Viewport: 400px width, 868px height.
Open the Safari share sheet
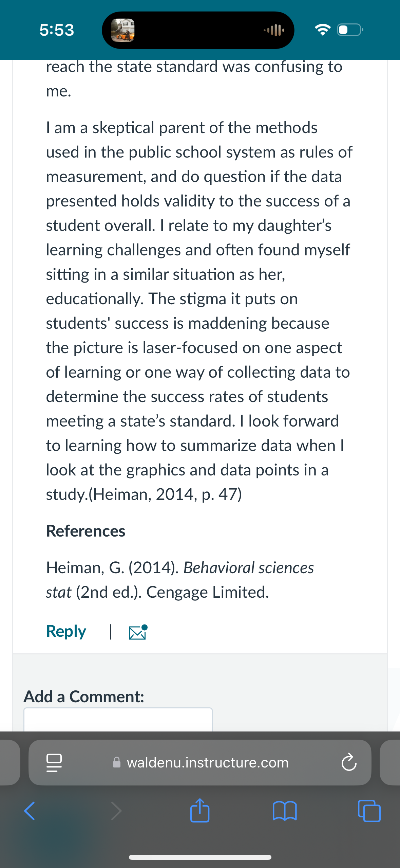[x=200, y=810]
